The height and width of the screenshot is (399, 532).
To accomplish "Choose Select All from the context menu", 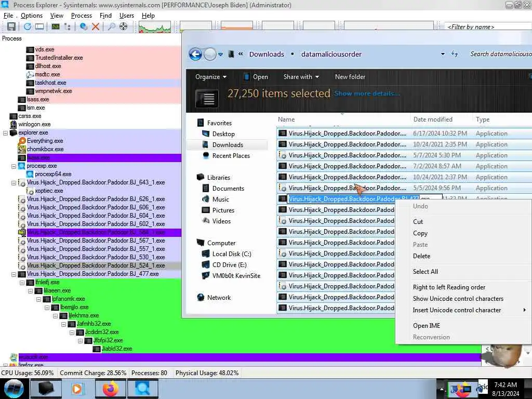I will 463,271.
